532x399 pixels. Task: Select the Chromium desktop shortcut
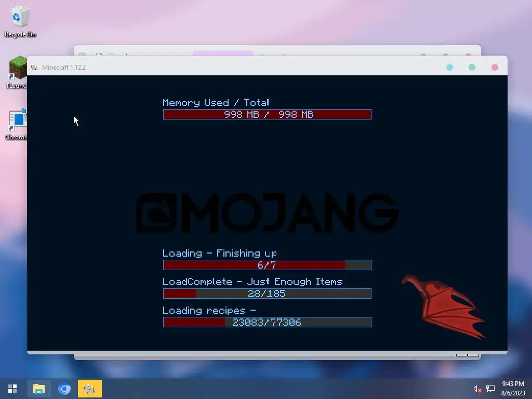(17, 124)
